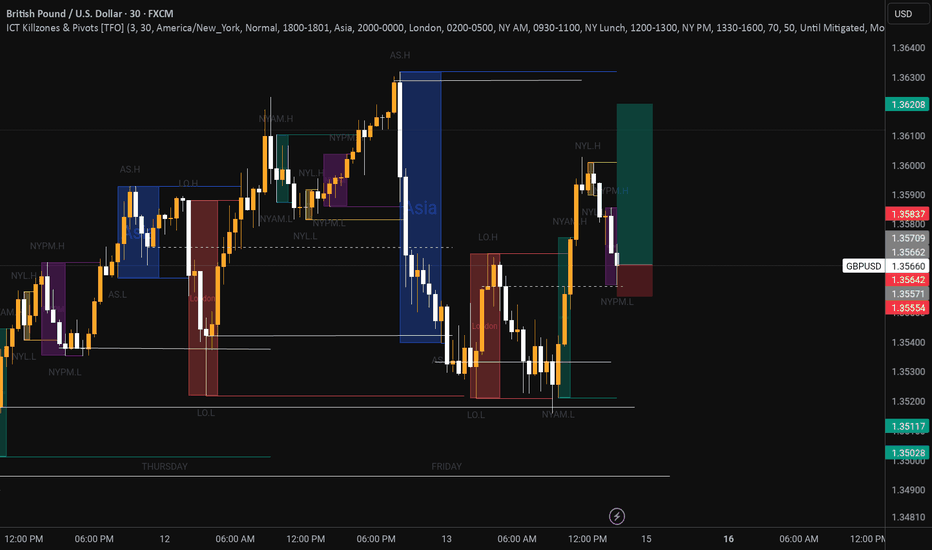932x550 pixels.
Task: Click the 1.36100 price scale tick
Action: [x=908, y=136]
